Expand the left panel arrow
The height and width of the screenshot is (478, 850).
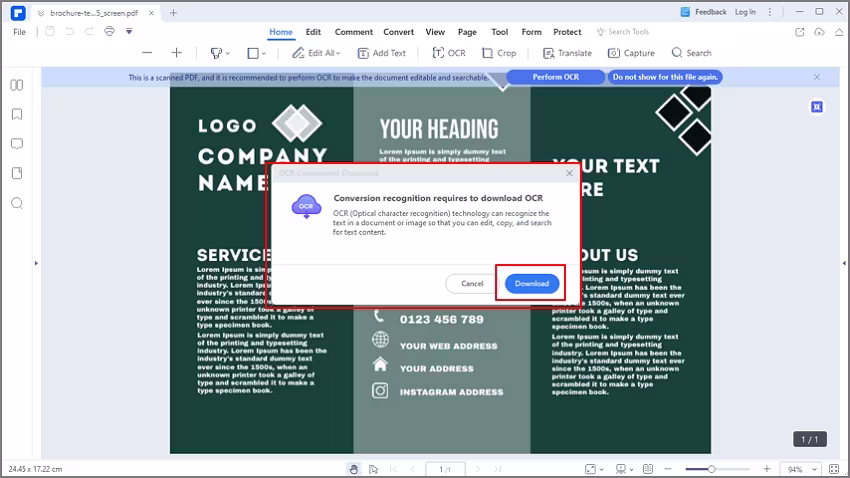(x=36, y=263)
